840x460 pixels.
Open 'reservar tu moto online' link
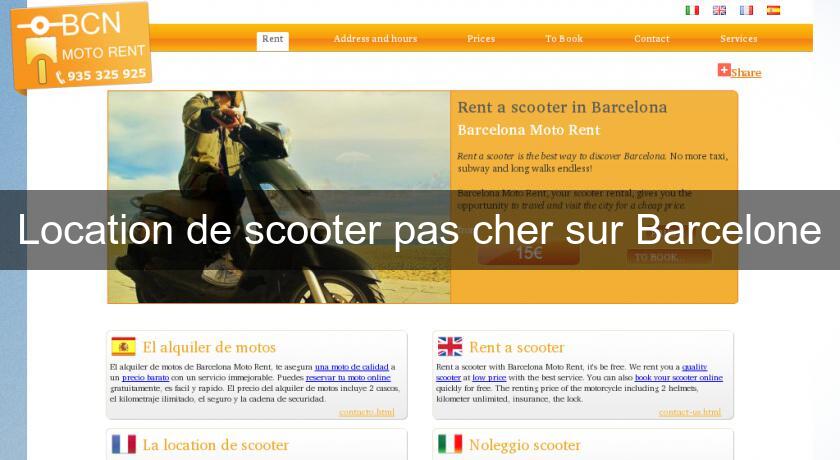point(348,378)
